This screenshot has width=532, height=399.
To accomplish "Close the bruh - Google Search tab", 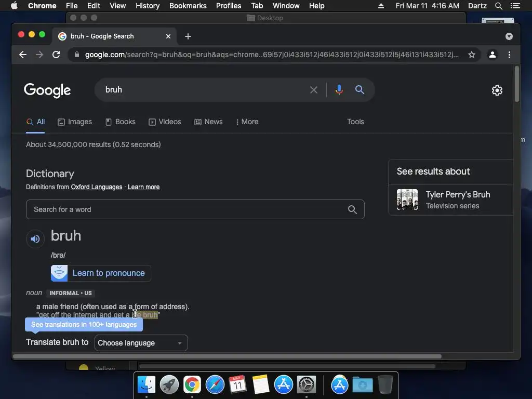I will click(168, 36).
